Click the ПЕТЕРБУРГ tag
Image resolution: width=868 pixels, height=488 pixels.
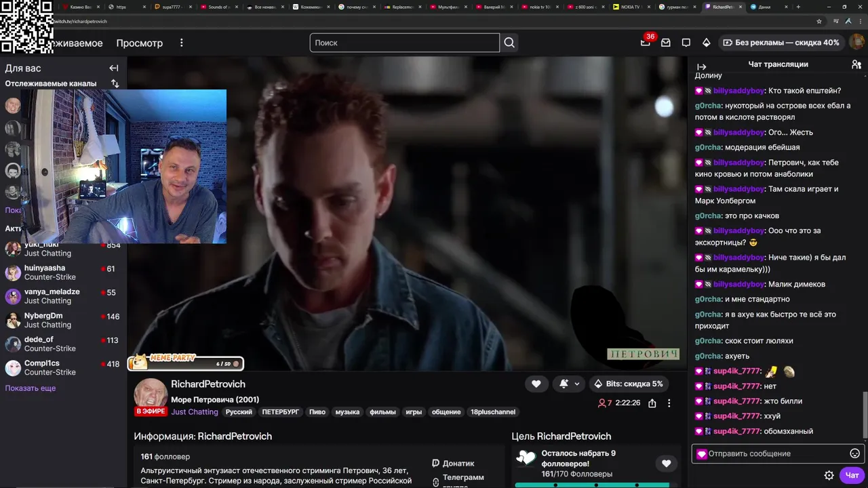point(281,412)
